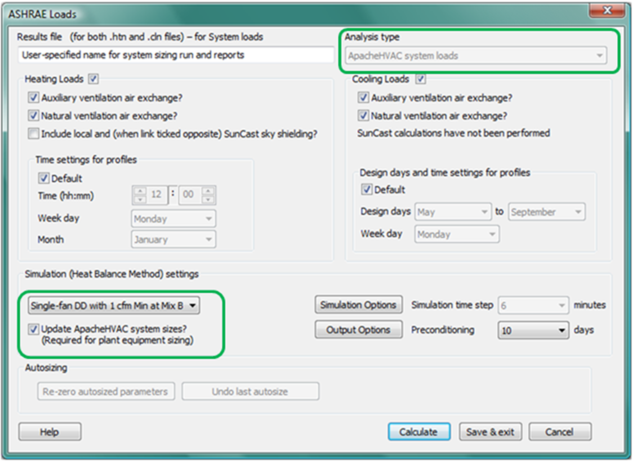The height and width of the screenshot is (461, 633).
Task: Disable heating Auxiliary ventilation air exchange
Action: tap(33, 98)
